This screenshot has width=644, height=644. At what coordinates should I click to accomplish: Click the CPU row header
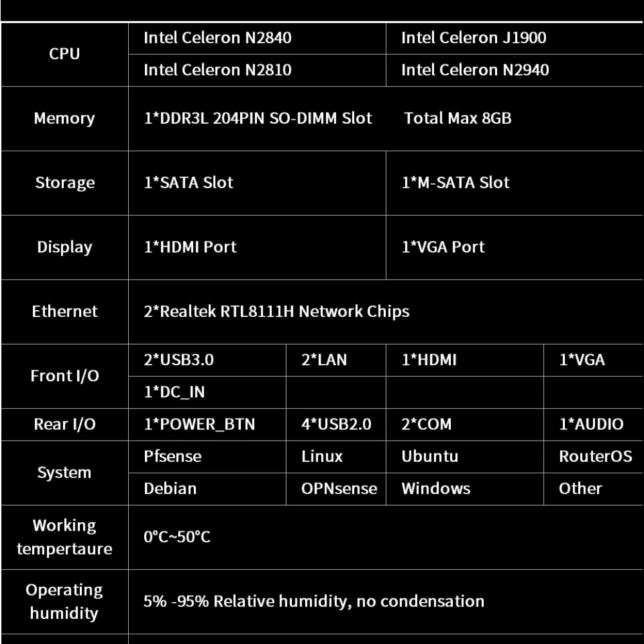point(64,54)
